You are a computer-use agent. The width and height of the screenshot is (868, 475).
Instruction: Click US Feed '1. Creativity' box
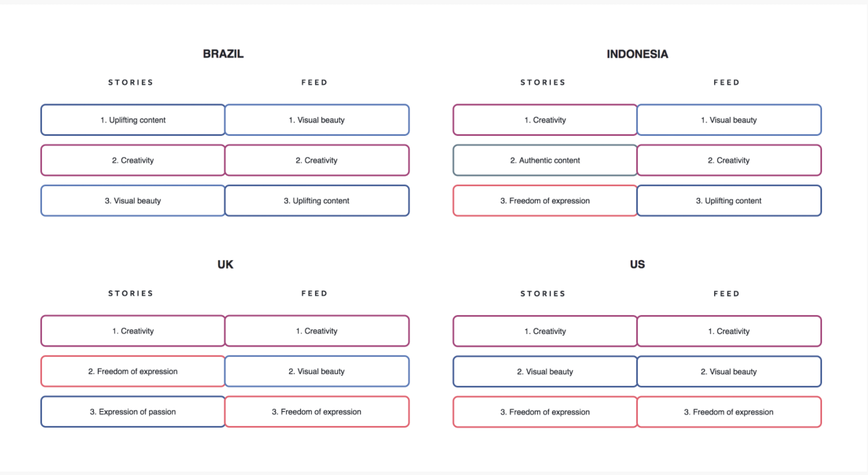pyautogui.click(x=729, y=331)
